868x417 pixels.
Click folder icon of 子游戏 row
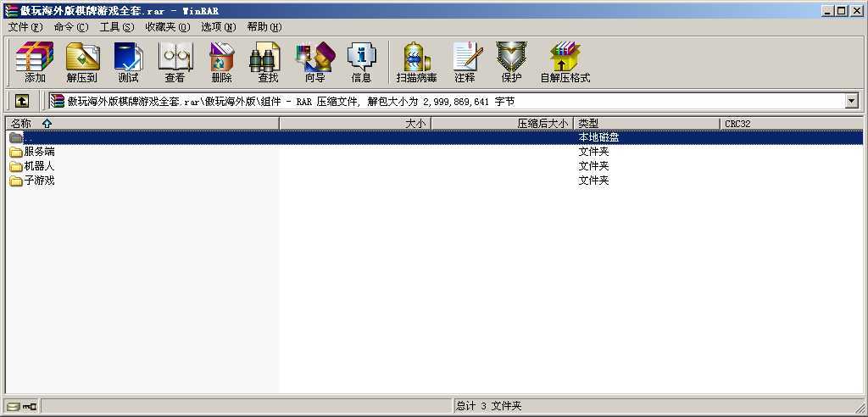[15, 181]
